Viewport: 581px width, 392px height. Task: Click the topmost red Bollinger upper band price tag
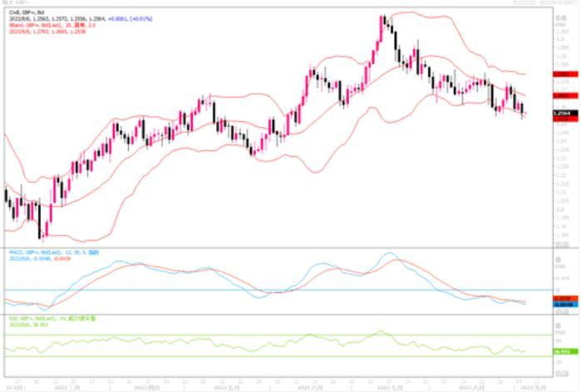(565, 75)
